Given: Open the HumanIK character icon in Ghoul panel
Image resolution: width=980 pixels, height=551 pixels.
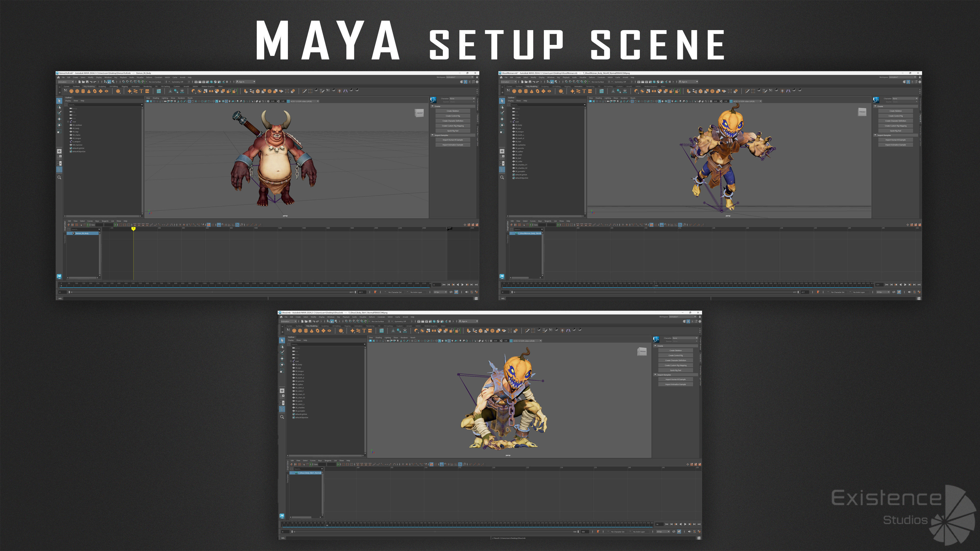Looking at the screenshot, I should point(656,339).
